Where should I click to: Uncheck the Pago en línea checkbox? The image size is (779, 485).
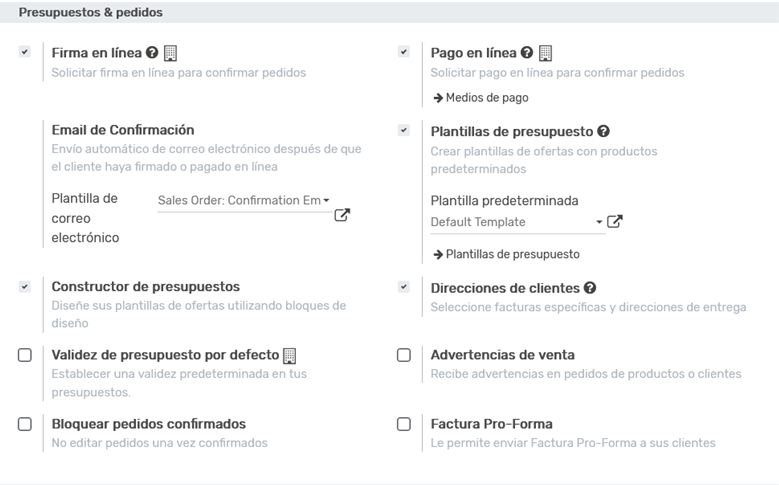click(x=404, y=52)
